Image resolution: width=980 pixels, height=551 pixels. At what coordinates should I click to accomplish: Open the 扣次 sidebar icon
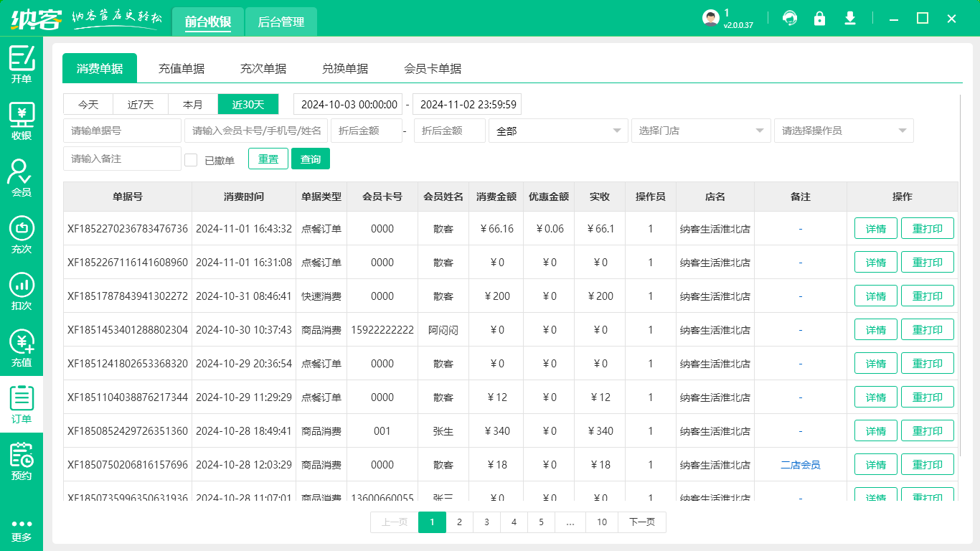click(22, 291)
